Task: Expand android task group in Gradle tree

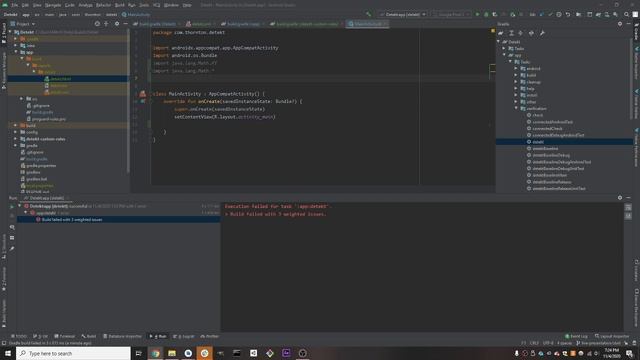Action: 516,69
